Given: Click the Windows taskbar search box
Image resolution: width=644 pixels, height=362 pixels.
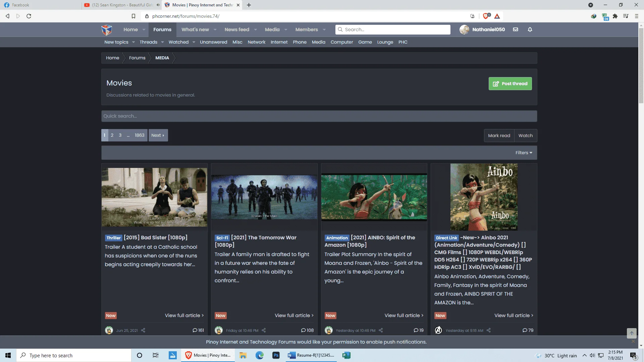Looking at the screenshot, I should pyautogui.click(x=74, y=355).
